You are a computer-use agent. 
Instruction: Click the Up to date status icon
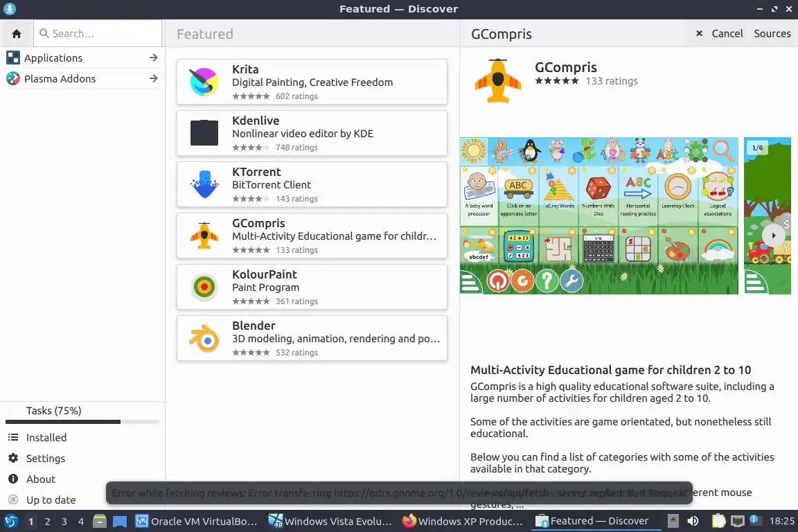click(x=13, y=500)
